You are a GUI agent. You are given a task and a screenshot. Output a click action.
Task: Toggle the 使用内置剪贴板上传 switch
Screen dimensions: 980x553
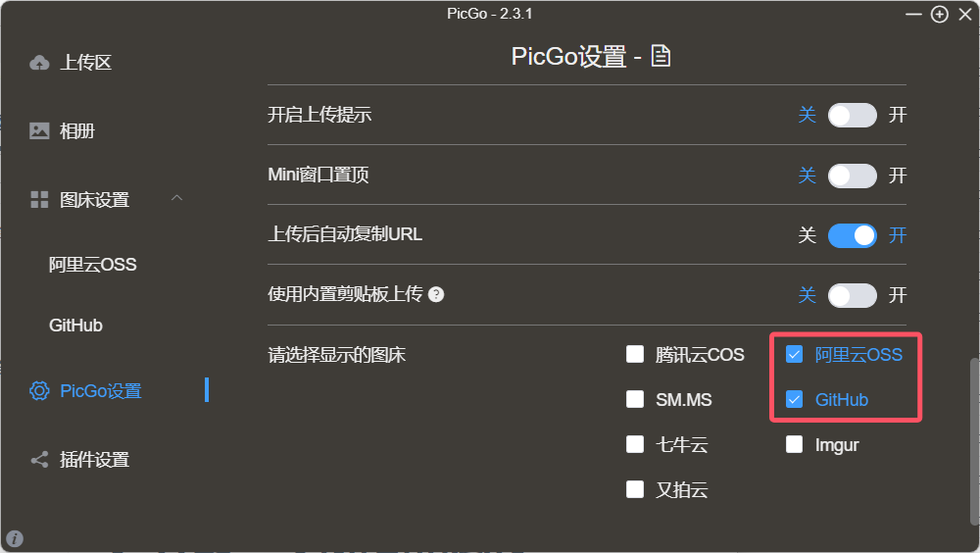point(852,295)
